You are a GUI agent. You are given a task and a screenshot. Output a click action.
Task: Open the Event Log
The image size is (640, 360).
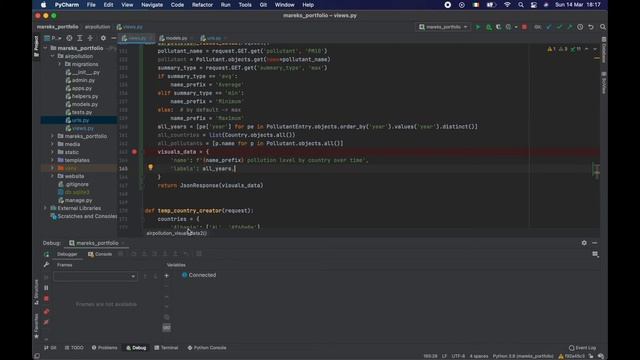[582, 348]
